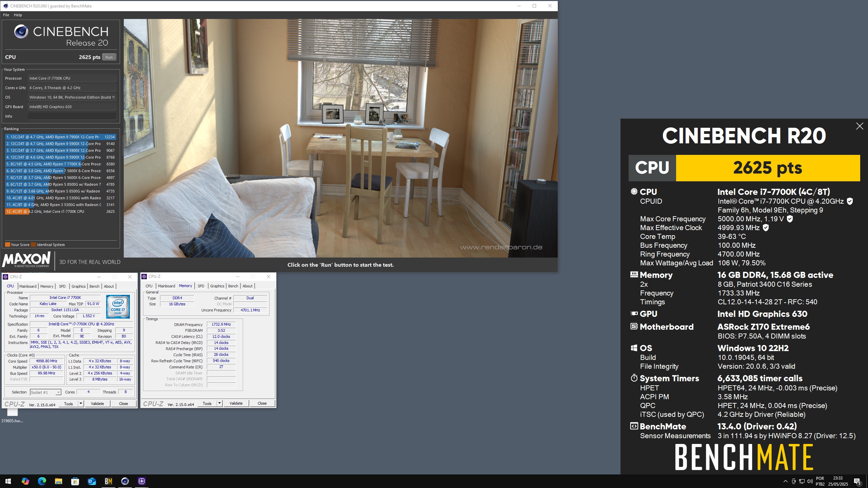
Task: Click the 319605.hw desktop file icon
Action: click(12, 416)
